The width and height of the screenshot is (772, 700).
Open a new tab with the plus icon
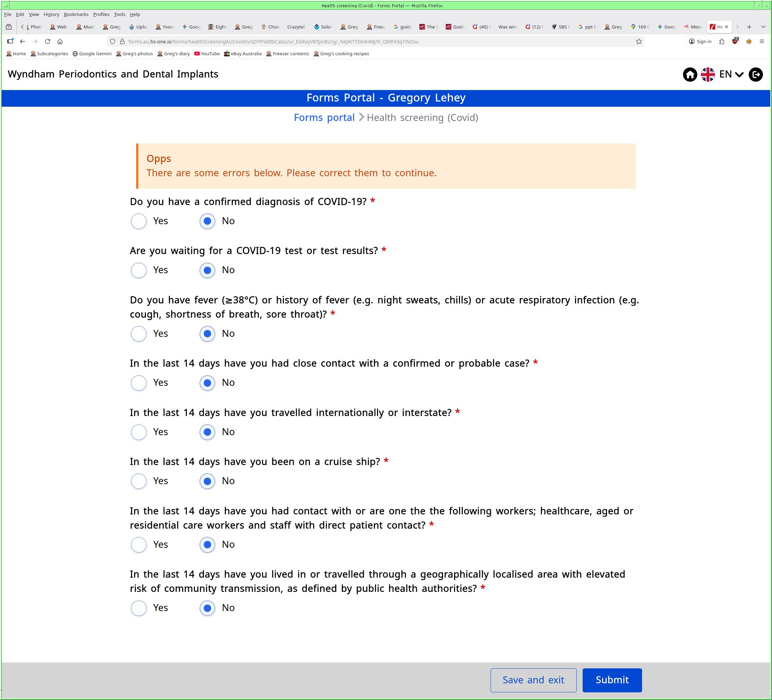pyautogui.click(x=749, y=27)
